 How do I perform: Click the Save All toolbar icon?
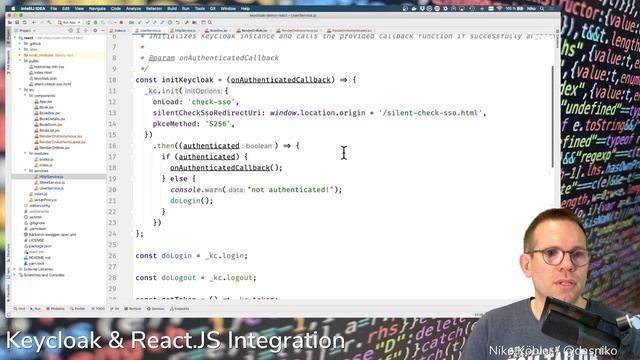[17, 22]
